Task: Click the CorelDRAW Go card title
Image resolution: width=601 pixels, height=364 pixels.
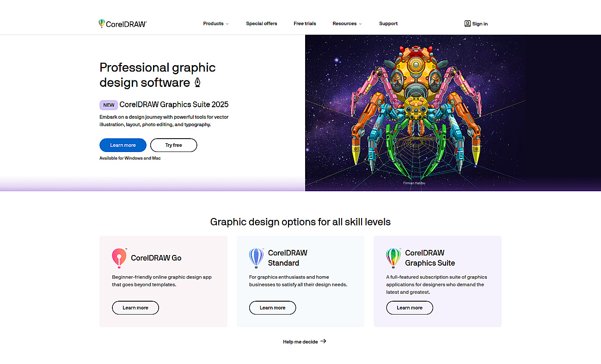Action: pyautogui.click(x=156, y=258)
